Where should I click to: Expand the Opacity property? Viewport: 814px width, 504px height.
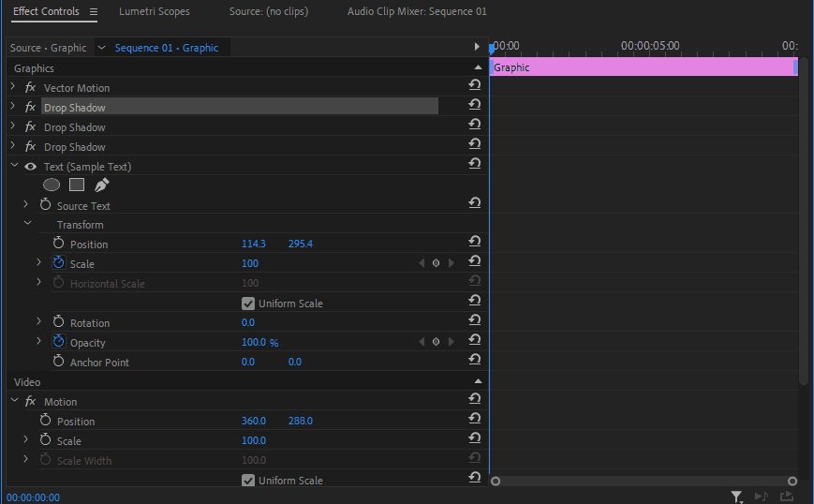(x=39, y=341)
